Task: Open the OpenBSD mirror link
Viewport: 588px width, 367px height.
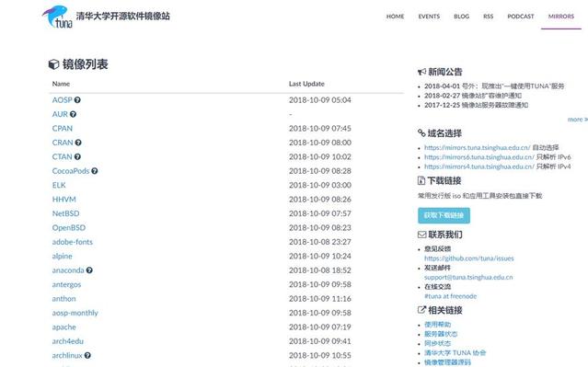Action: 69,228
